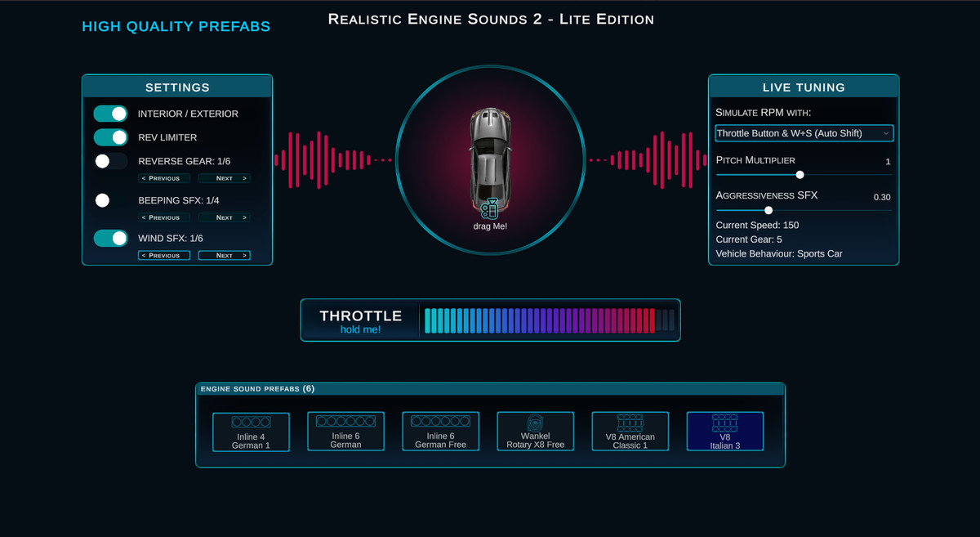Click the Aggressiveness value 0.30
980x537 pixels.
(x=882, y=197)
